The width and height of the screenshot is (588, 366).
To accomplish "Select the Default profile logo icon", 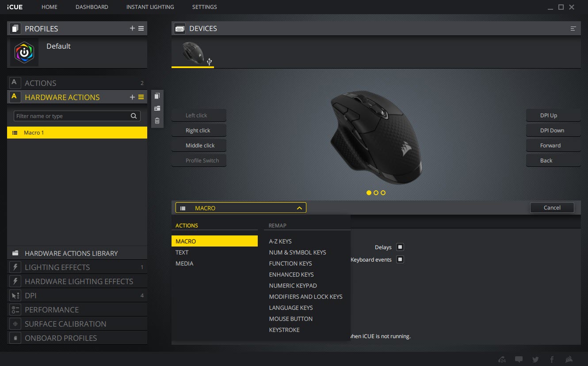I will point(24,52).
